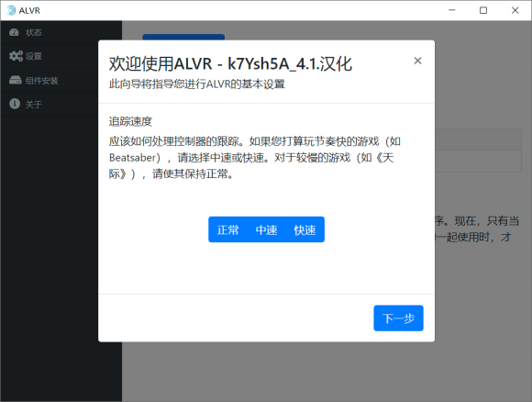This screenshot has width=532, height=402.
Task: Select 中速 tracking speed
Action: [x=266, y=229]
